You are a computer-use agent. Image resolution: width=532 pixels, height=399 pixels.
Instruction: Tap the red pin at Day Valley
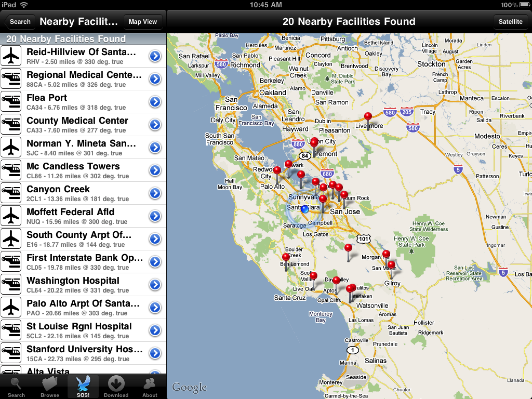click(x=336, y=280)
